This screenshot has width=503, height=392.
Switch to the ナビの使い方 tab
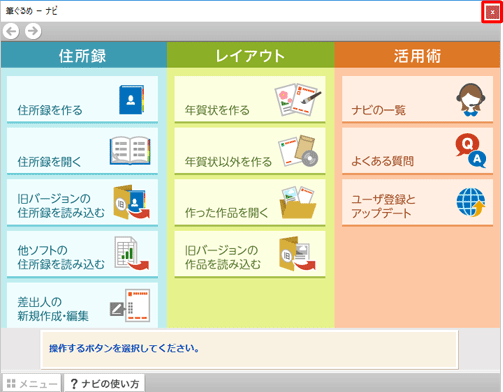pyautogui.click(x=105, y=384)
